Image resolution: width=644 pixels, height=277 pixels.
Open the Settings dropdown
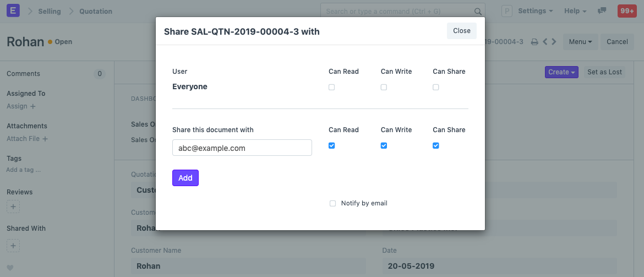pyautogui.click(x=535, y=11)
